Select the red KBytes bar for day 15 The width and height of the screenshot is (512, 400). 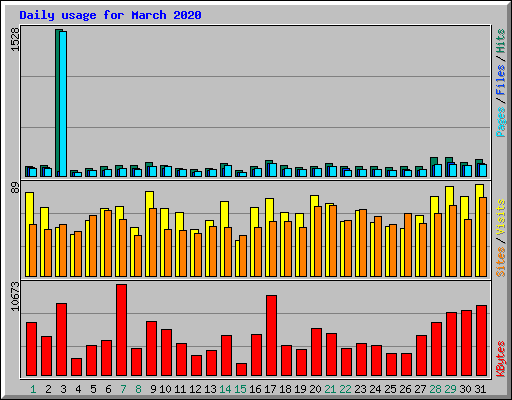tap(241, 369)
